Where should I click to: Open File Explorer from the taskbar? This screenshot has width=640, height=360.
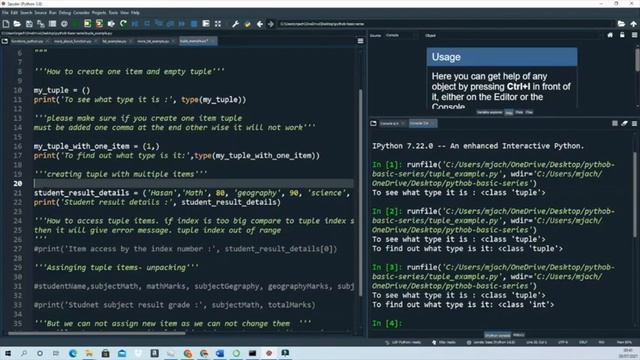click(x=89, y=353)
